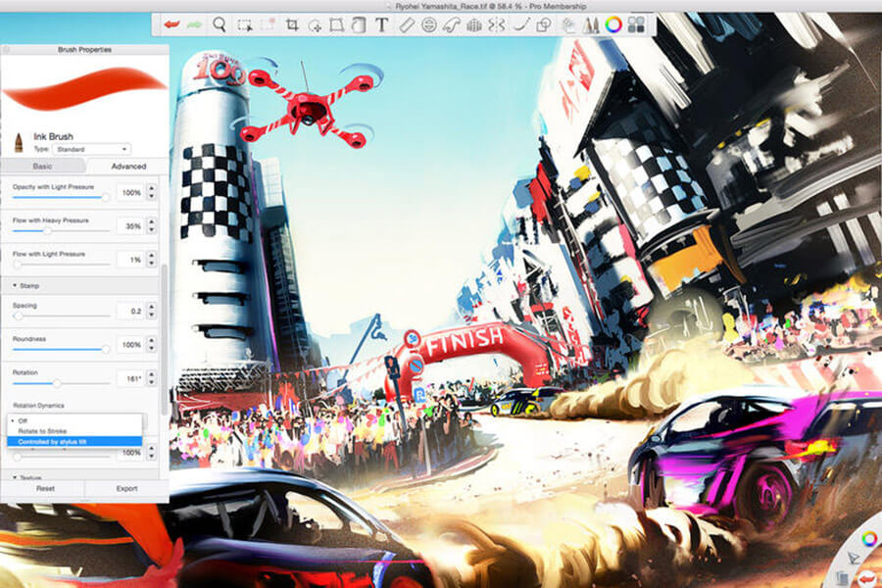Click the Roundness stepper arrows
Viewport: 882px width, 588px height.
[151, 344]
